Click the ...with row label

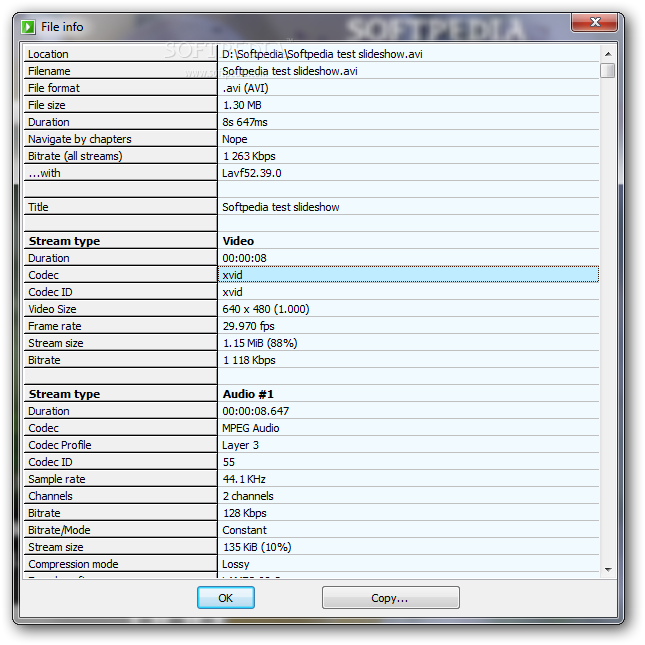coord(44,173)
